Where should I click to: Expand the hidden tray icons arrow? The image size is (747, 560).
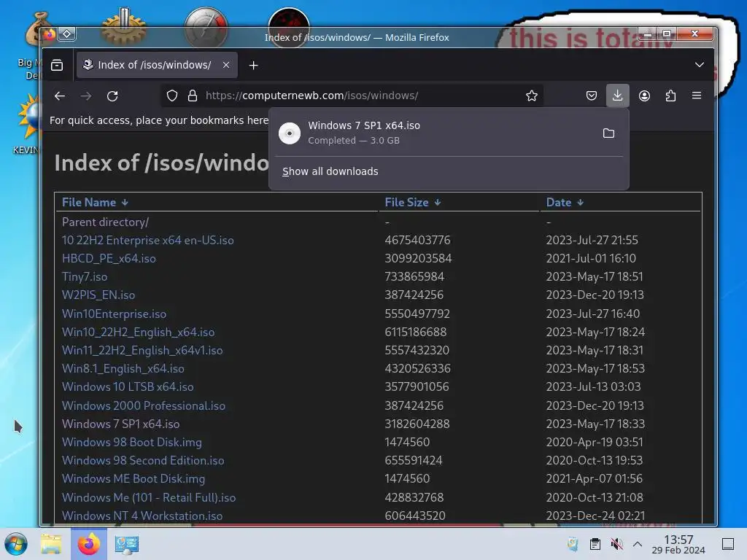click(638, 544)
